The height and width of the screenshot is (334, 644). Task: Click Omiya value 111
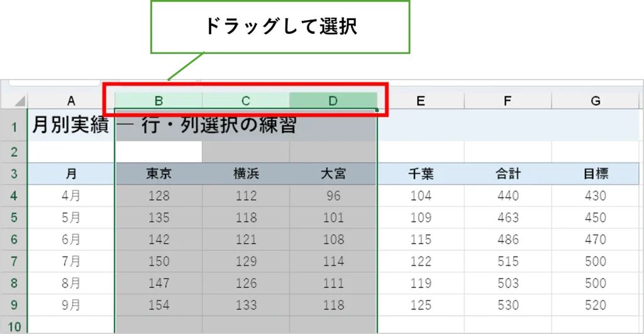tap(333, 282)
